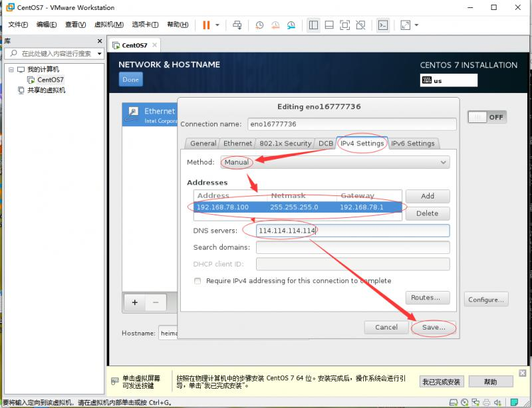Toggle the Ethernet connection ON/OFF switch
This screenshot has width=532, height=408.
(487, 117)
